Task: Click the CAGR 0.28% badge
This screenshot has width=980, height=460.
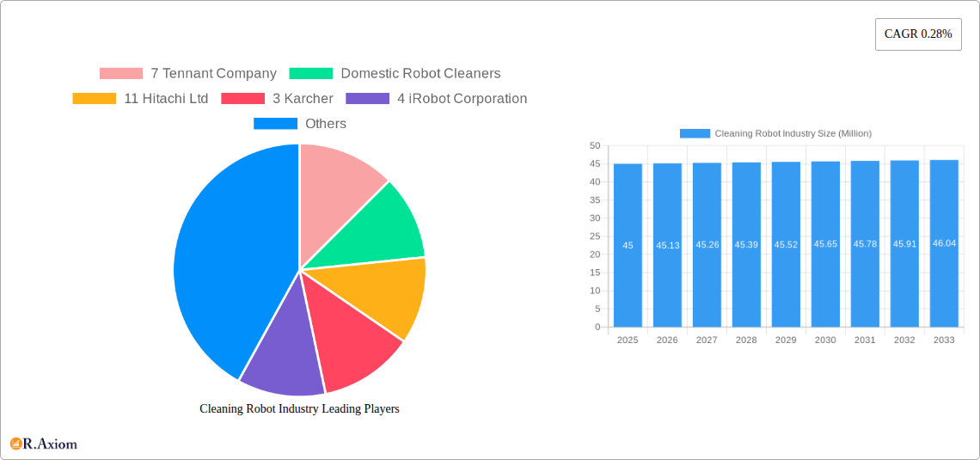Action: coord(918,34)
